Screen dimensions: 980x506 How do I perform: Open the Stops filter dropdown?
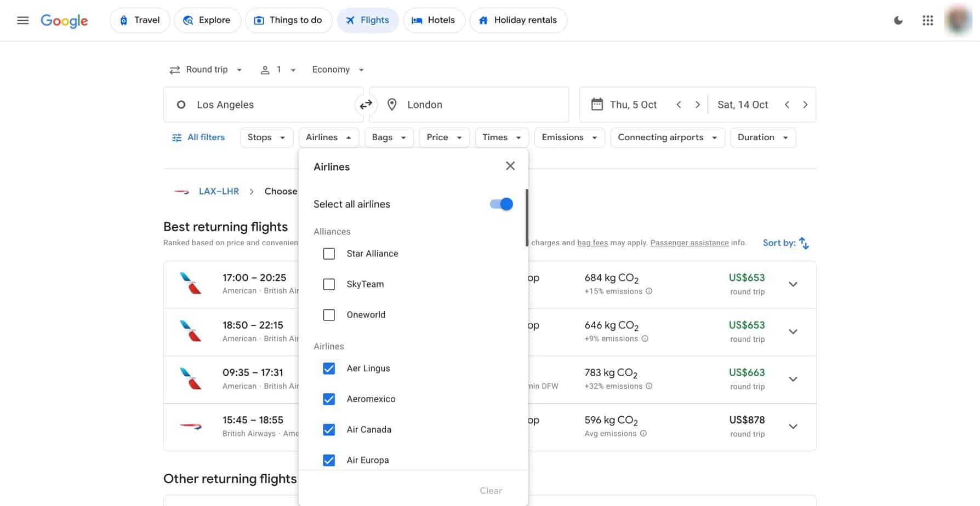pos(266,137)
